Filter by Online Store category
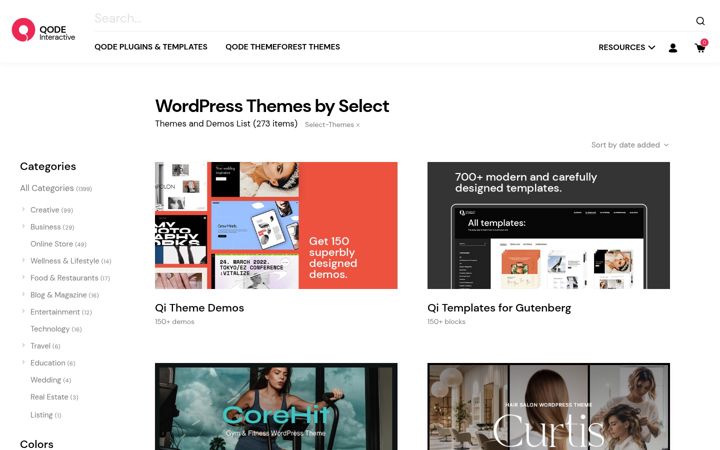 tap(58, 244)
